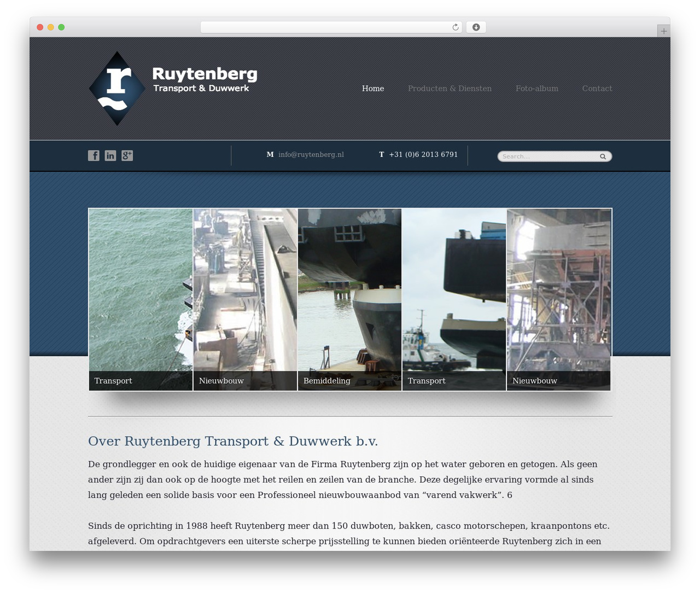This screenshot has height=593, width=700.
Task: Reload the page with refresh icon
Action: click(x=456, y=27)
